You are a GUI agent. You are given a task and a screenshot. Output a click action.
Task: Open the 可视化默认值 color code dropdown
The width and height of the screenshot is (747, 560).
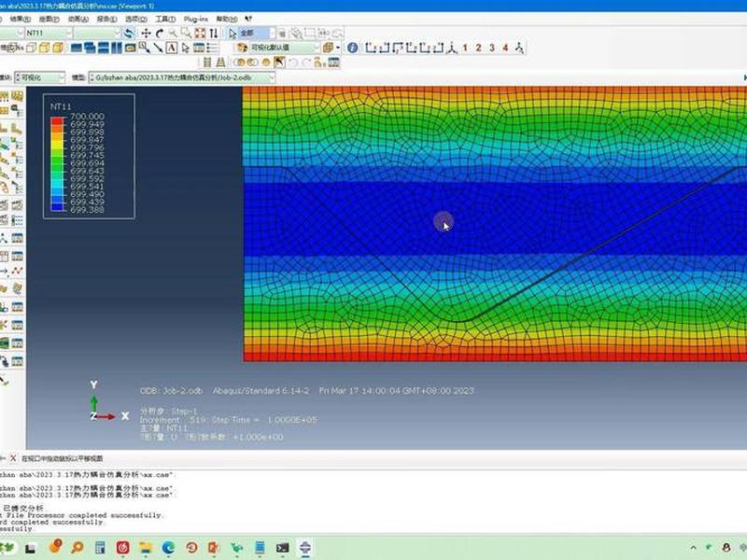click(x=285, y=48)
